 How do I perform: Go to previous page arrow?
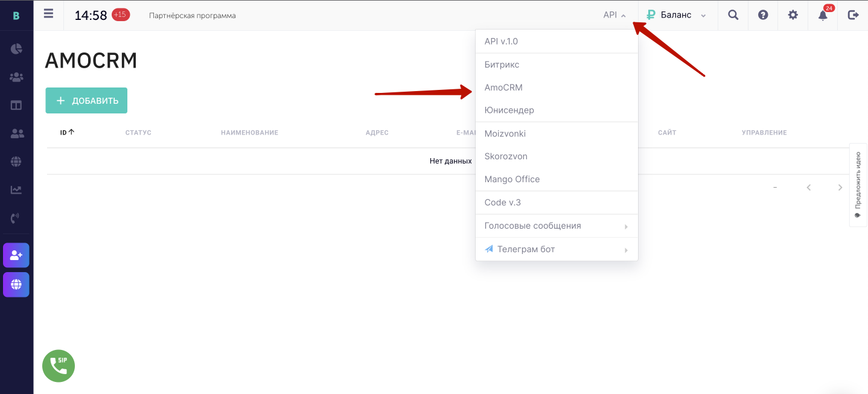click(x=809, y=188)
